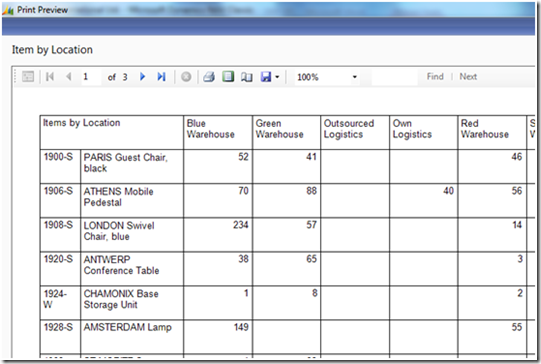This screenshot has height=364, width=541.
Task: Select 'ATHENS Mobile Pedestal' cell
Action: (132, 200)
